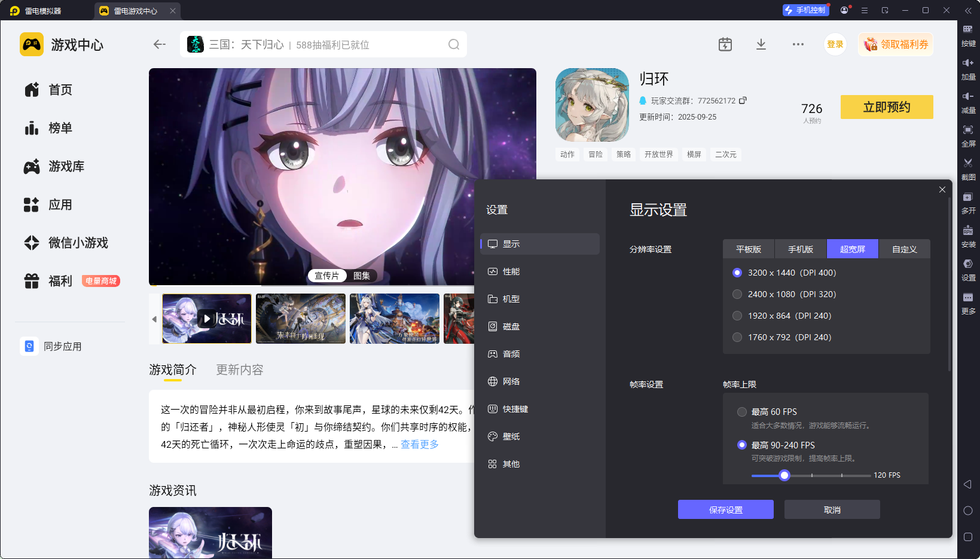The width and height of the screenshot is (980, 559).
Task: Click the screenshot scissors icon in sidebar
Action: coord(968,163)
